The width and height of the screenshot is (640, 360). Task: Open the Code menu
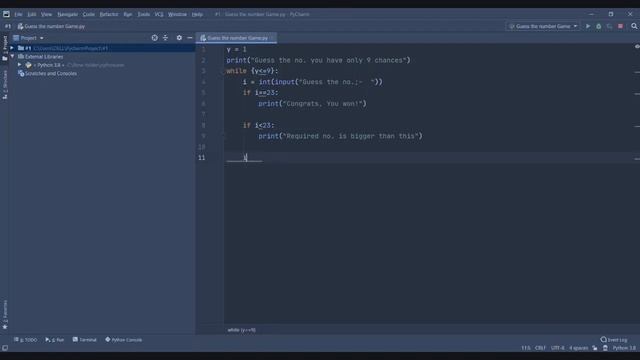[89, 14]
